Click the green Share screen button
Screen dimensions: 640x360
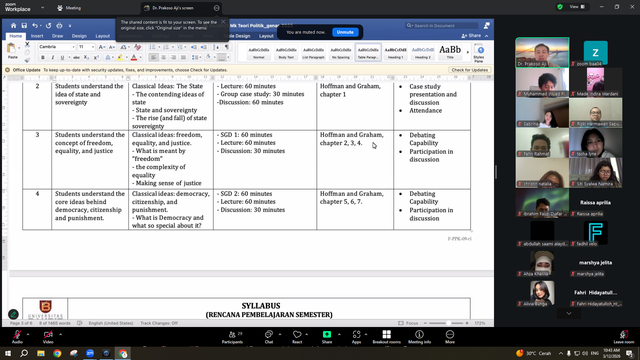point(327,337)
